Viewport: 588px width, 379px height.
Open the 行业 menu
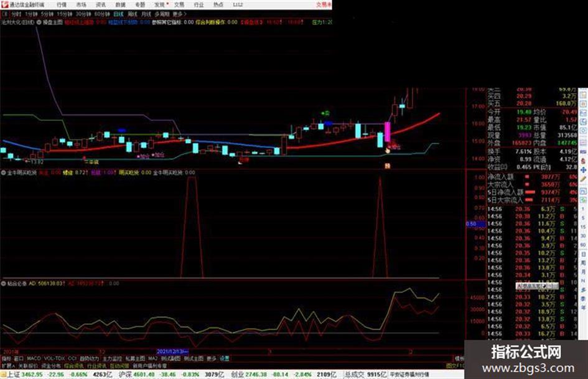click(198, 4)
